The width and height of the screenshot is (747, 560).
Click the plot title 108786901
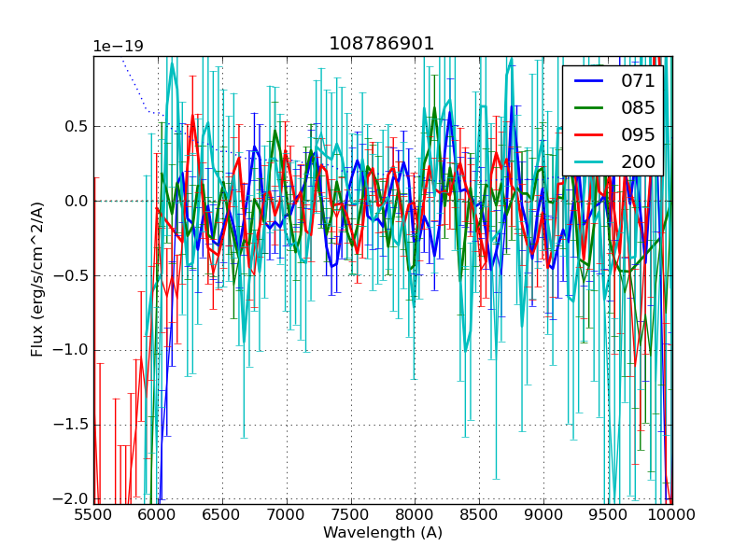tap(382, 44)
